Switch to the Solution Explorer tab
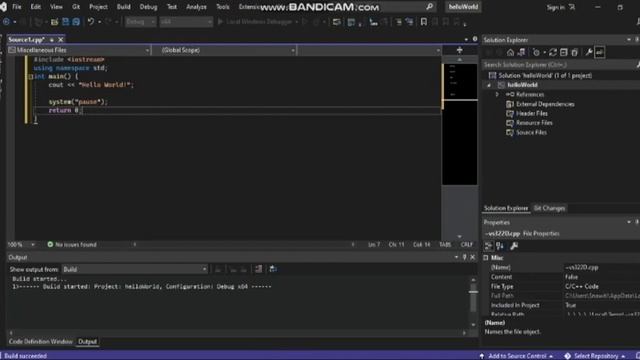 (x=506, y=208)
